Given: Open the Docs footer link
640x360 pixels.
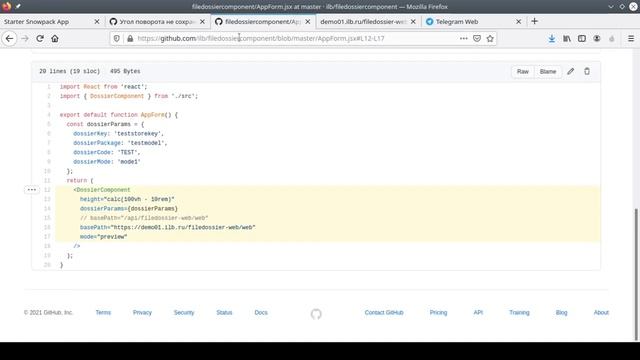Looking at the screenshot, I should [x=261, y=312].
